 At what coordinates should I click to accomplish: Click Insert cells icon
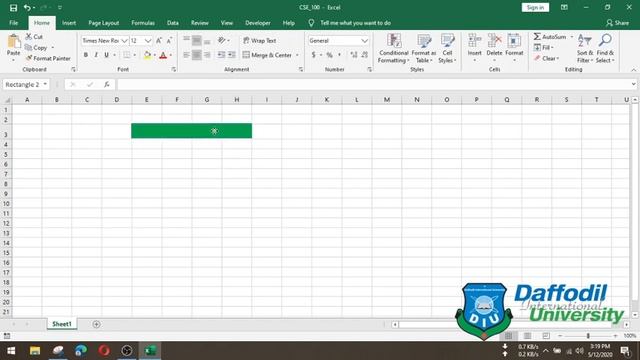[x=474, y=41]
